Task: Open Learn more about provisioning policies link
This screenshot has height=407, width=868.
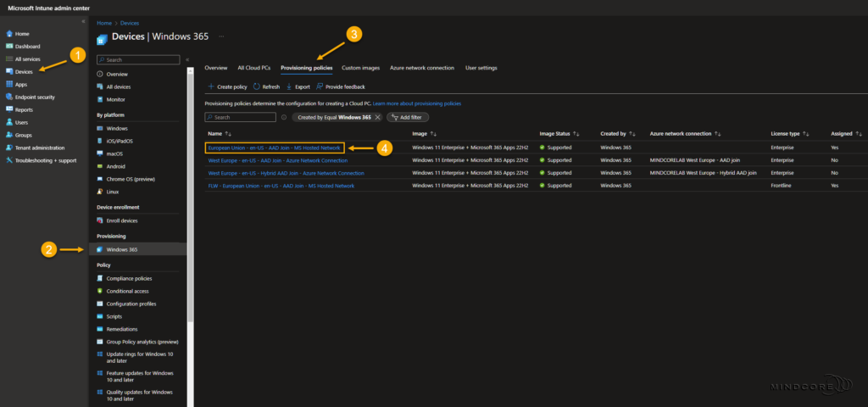Action: pyautogui.click(x=417, y=103)
